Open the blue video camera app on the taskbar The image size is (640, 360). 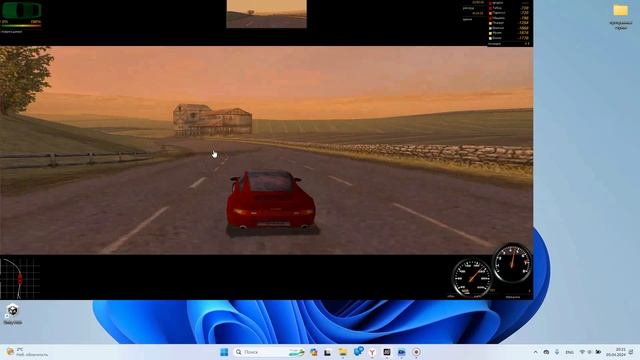click(x=402, y=352)
